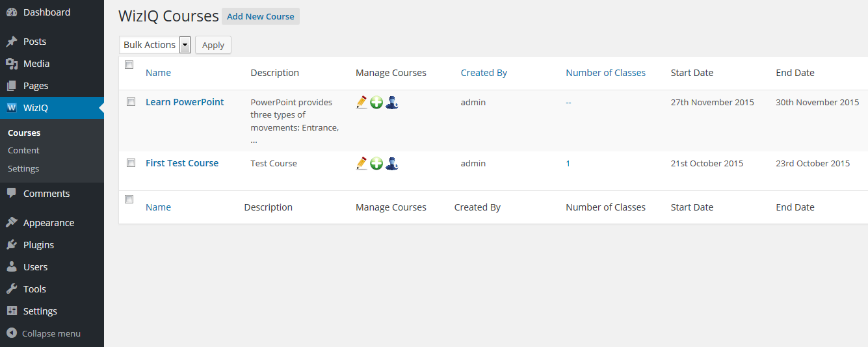Check the Learn PowerPoint row checkbox
This screenshot has width=868, height=347.
131,102
